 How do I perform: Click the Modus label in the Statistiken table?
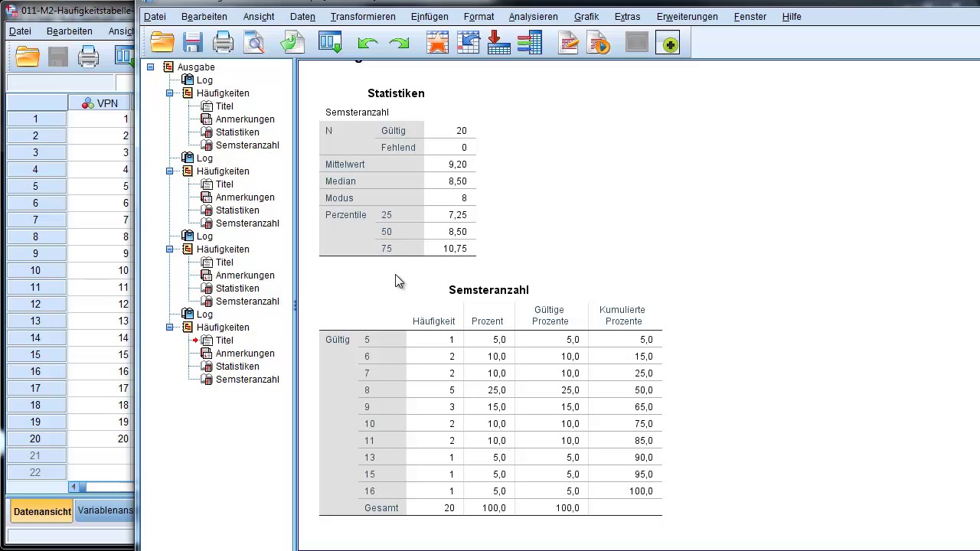pyautogui.click(x=339, y=198)
